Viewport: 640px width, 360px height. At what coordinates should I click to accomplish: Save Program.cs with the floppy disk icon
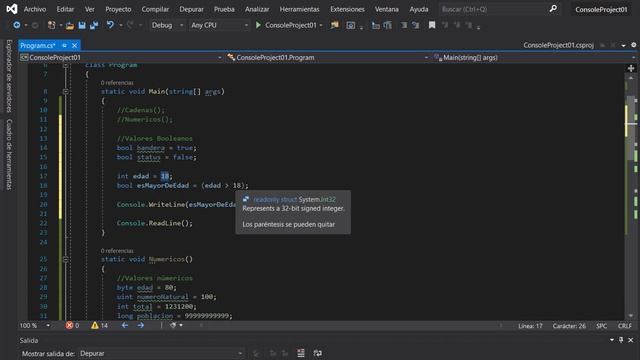click(x=82, y=25)
